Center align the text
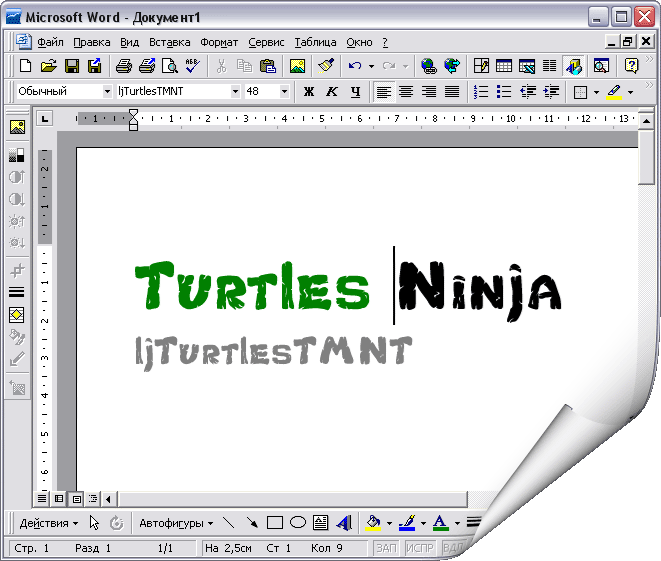This screenshot has width=661, height=561. pos(406,91)
